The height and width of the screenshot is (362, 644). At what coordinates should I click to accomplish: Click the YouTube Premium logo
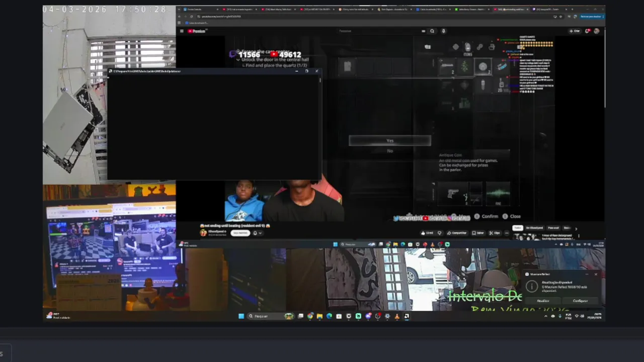(197, 31)
